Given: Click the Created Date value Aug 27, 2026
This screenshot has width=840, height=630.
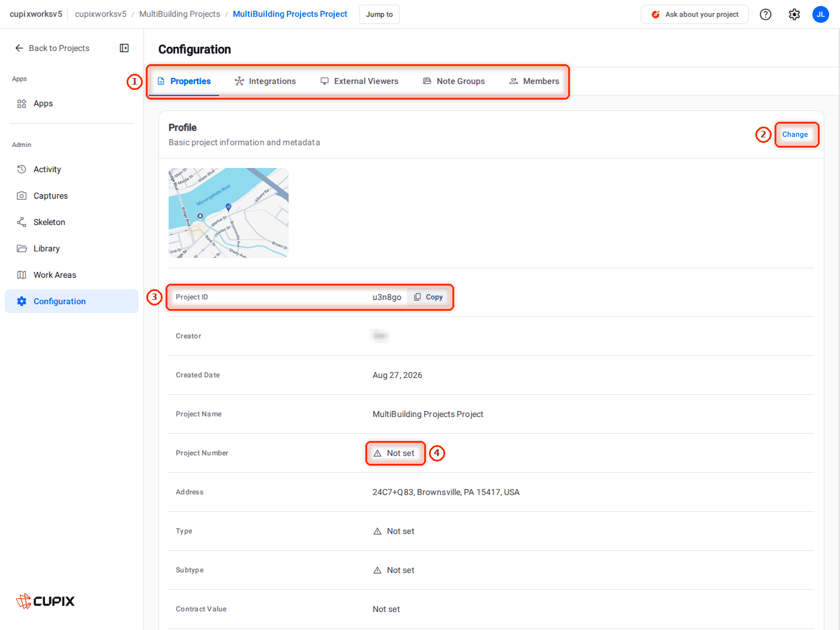Looking at the screenshot, I should 397,375.
